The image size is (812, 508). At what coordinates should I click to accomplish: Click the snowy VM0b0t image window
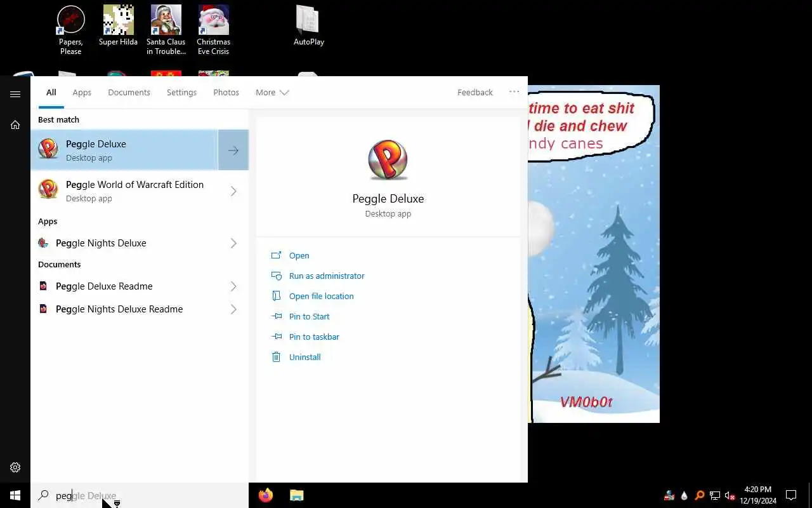point(594,254)
